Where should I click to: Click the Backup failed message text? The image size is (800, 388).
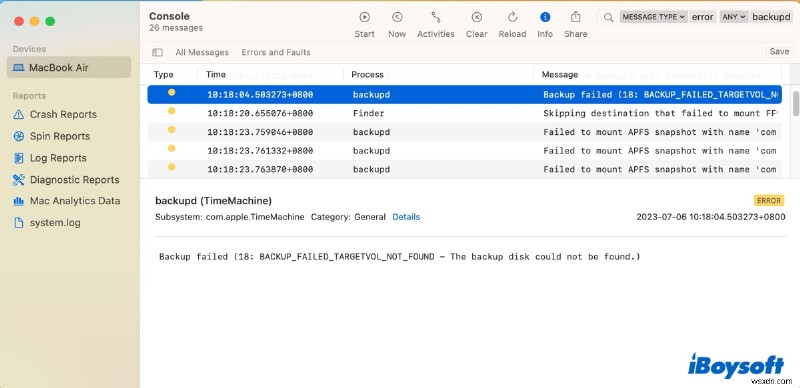pos(399,257)
